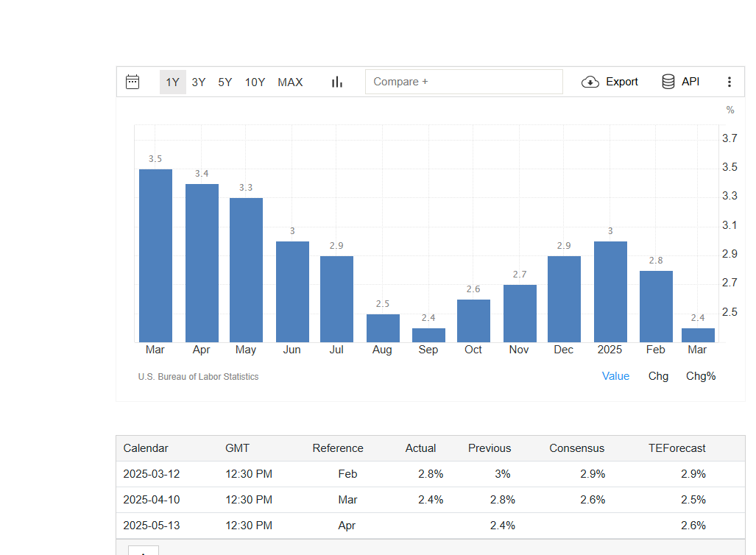This screenshot has height=555, width=756.
Task: Click the Calendar column header
Action: click(146, 448)
